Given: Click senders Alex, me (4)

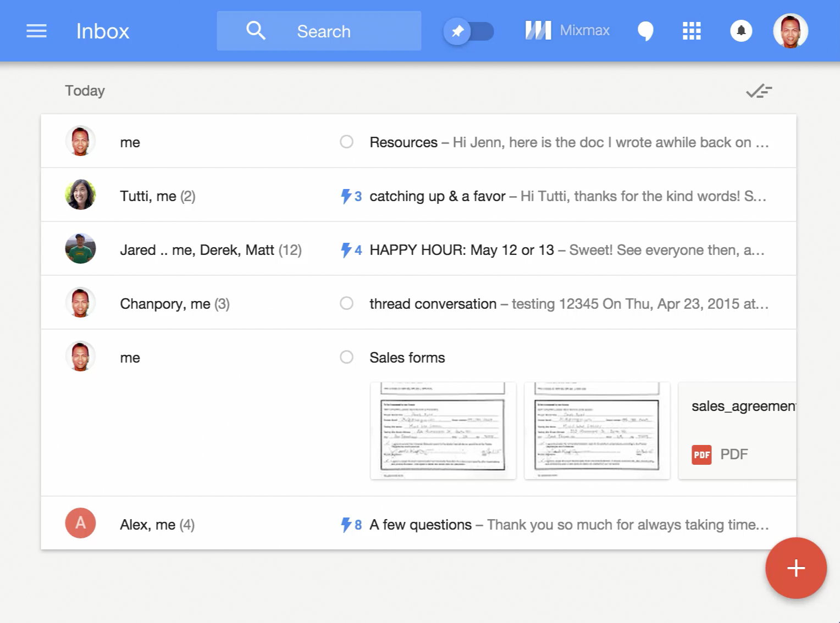Looking at the screenshot, I should [157, 525].
